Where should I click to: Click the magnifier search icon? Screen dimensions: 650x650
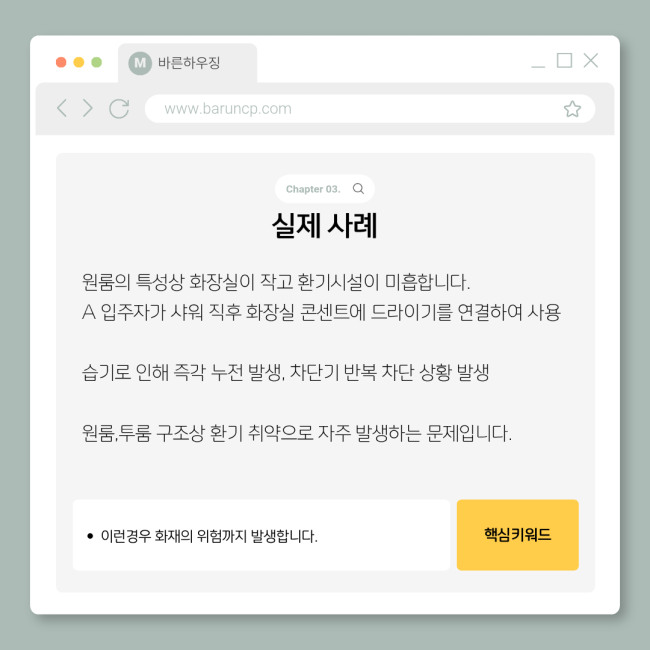[358, 189]
